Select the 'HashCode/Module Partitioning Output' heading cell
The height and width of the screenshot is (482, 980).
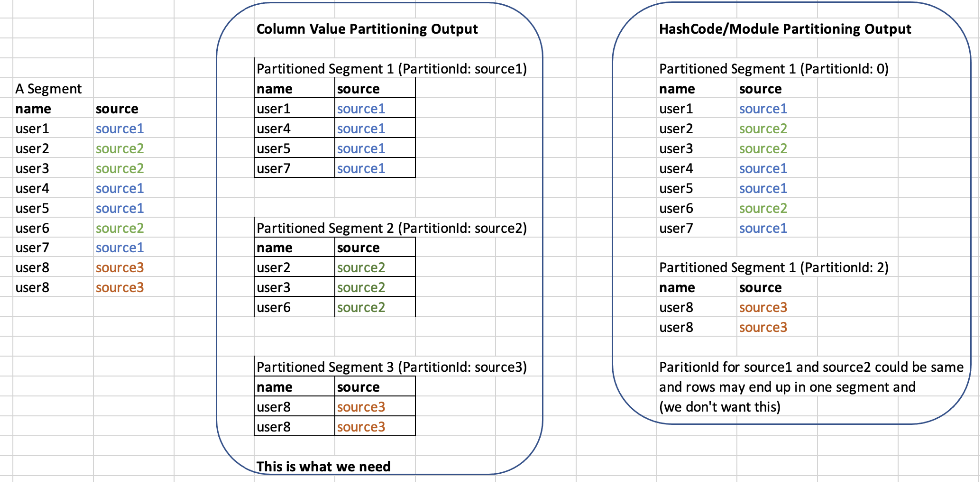coord(785,29)
